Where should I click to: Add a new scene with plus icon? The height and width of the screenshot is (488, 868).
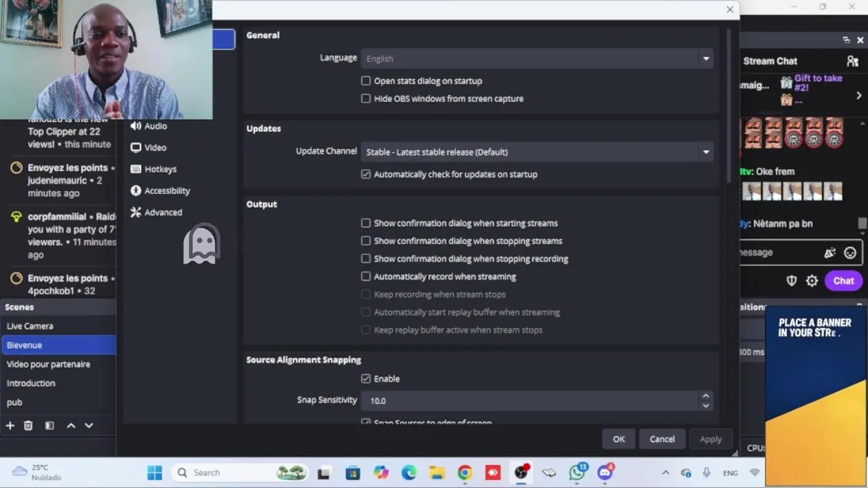10,426
